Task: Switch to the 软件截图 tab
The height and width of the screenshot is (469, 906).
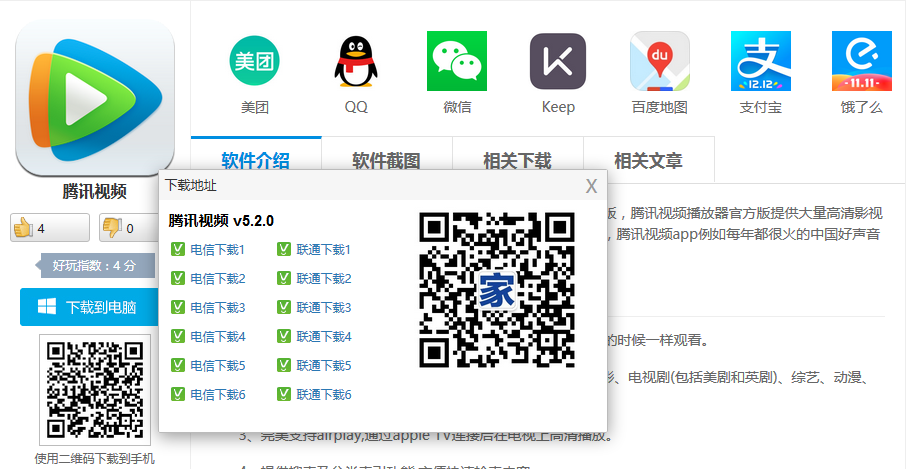Action: click(387, 160)
